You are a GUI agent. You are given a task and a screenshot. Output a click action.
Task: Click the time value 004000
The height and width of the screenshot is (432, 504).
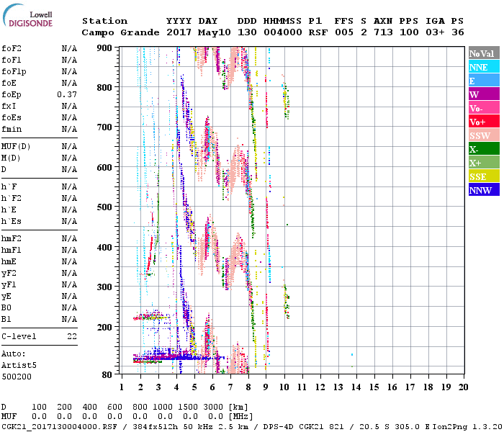pyautogui.click(x=283, y=32)
